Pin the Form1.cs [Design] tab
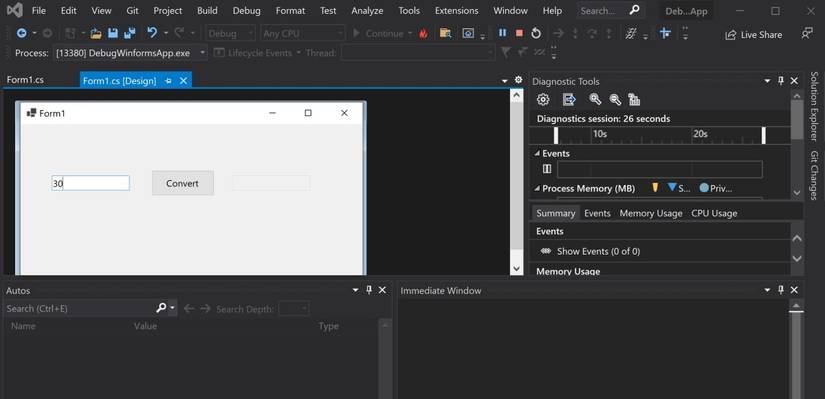The image size is (825, 399). (168, 81)
